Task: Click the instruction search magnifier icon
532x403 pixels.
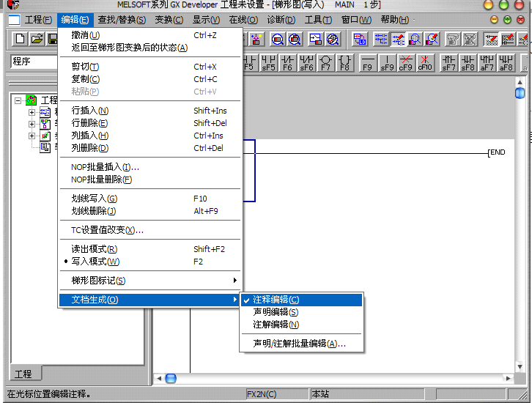Action: pos(295,40)
